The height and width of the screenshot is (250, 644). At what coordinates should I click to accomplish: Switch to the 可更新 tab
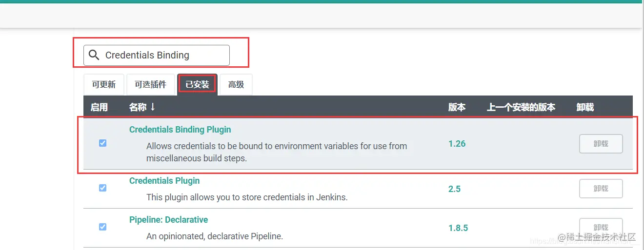104,84
